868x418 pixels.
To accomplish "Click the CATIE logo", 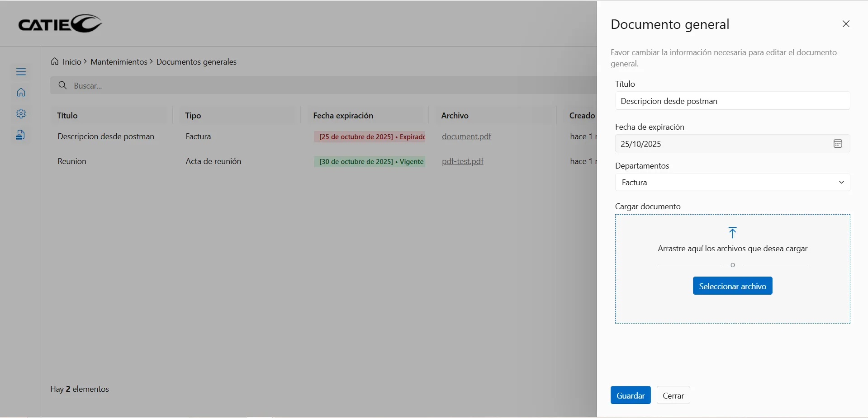I will pos(60,24).
